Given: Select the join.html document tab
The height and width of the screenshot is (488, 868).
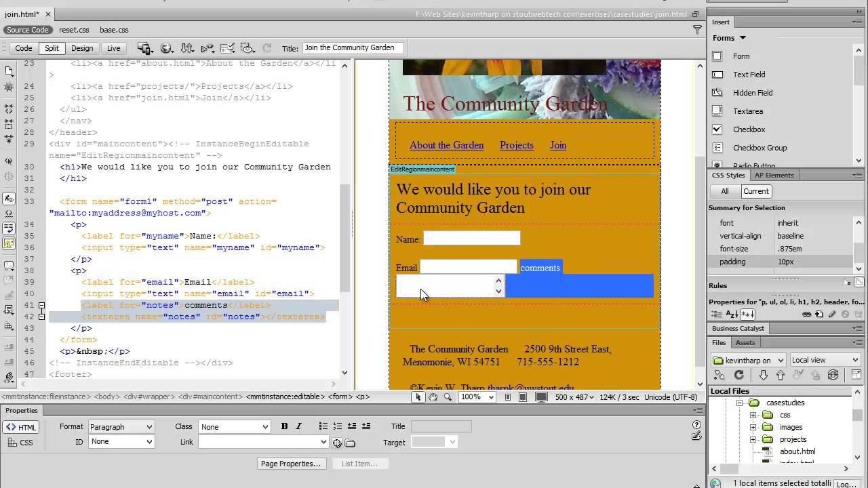Looking at the screenshot, I should pyautogui.click(x=26, y=14).
